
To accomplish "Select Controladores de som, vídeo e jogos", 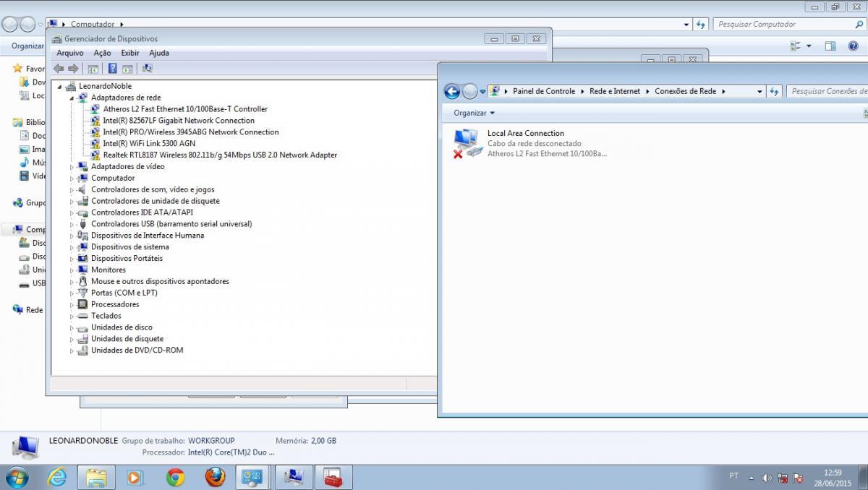I will pos(153,189).
